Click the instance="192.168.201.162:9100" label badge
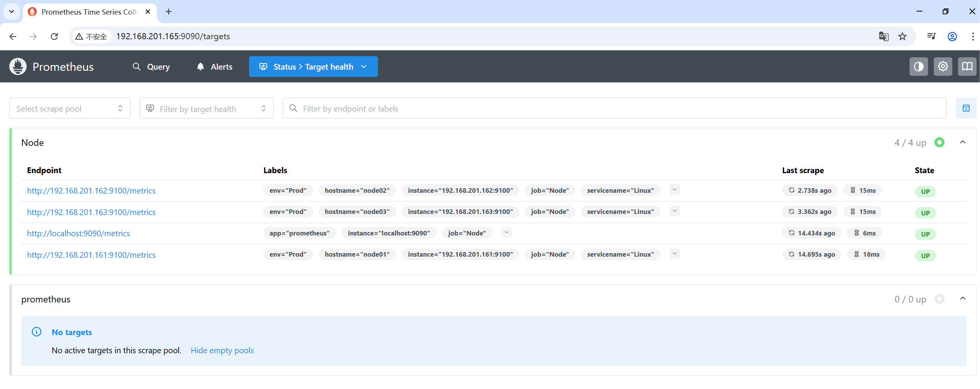The image size is (980, 389). point(460,190)
